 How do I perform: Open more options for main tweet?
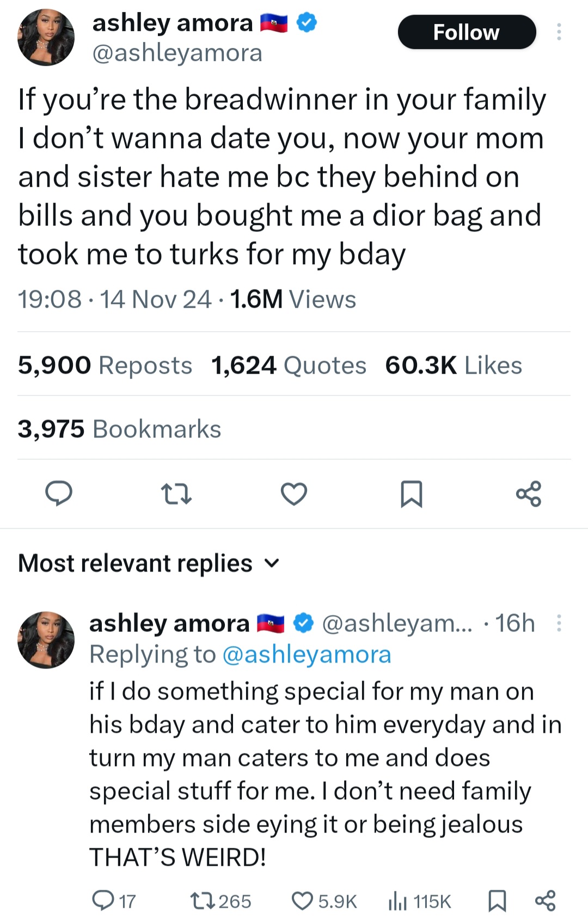(x=559, y=32)
